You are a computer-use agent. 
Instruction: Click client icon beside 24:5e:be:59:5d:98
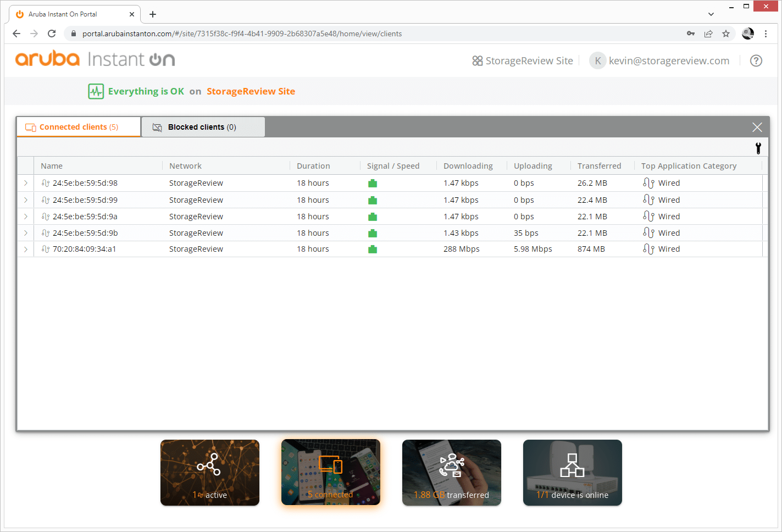[x=46, y=183]
